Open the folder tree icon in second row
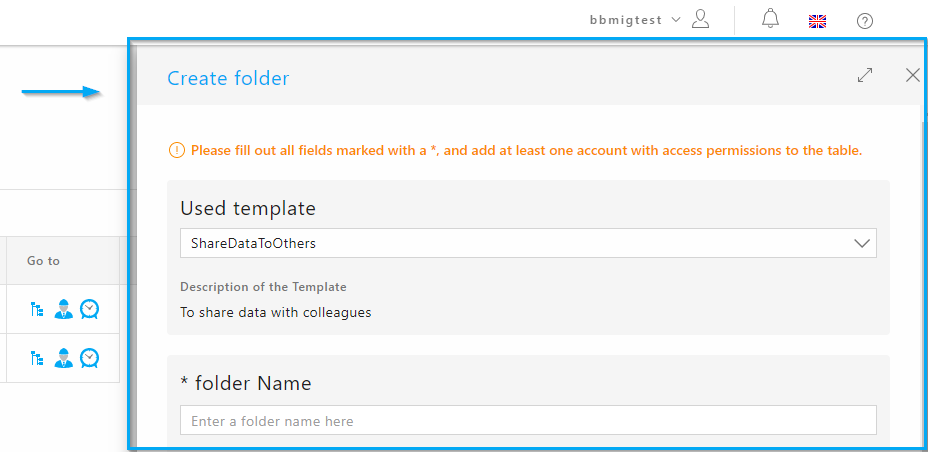 pyautogui.click(x=38, y=358)
